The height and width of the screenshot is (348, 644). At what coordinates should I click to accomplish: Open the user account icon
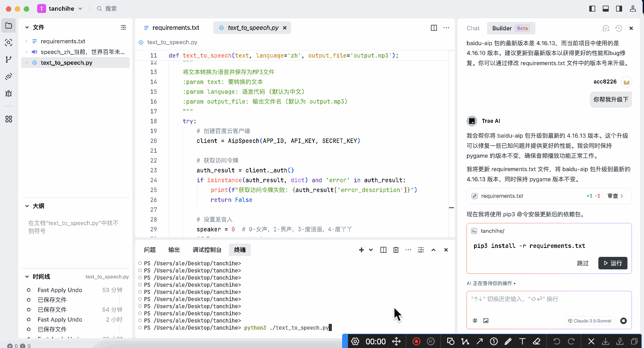coord(633,8)
